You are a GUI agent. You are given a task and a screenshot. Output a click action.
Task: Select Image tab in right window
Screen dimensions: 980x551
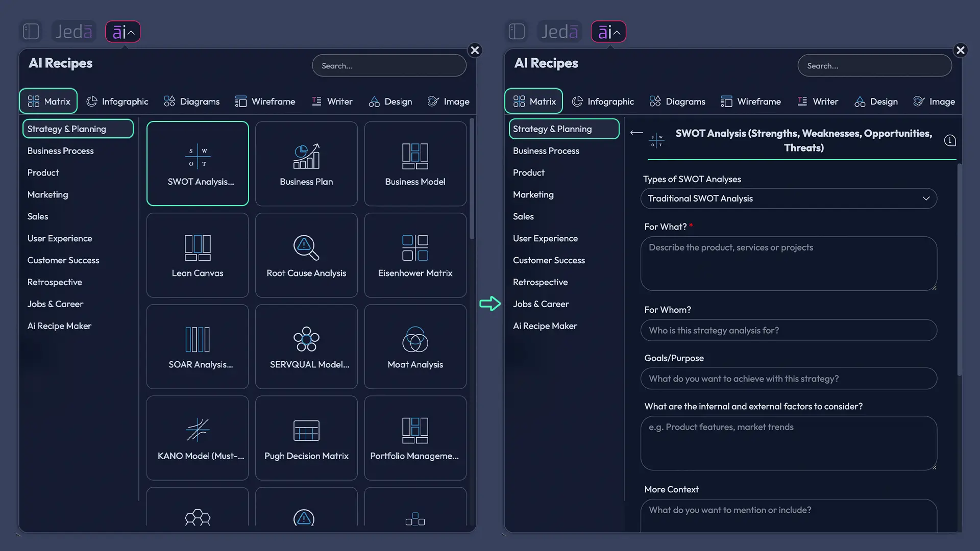(x=934, y=102)
